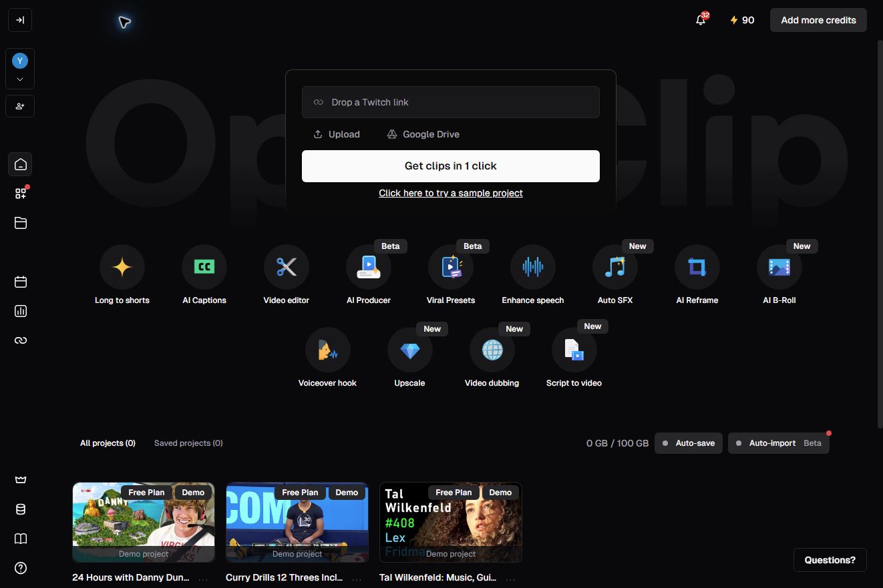Open the Curry Drills demo project thumbnail

[x=297, y=523]
